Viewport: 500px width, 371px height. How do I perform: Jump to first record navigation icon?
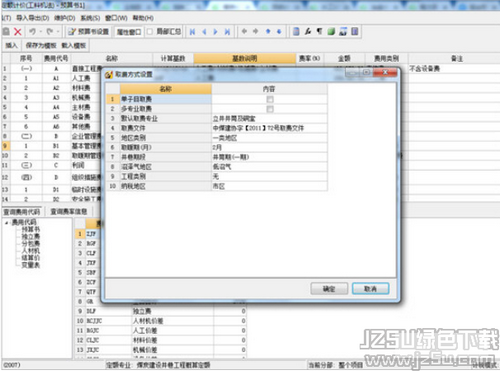click(x=192, y=32)
